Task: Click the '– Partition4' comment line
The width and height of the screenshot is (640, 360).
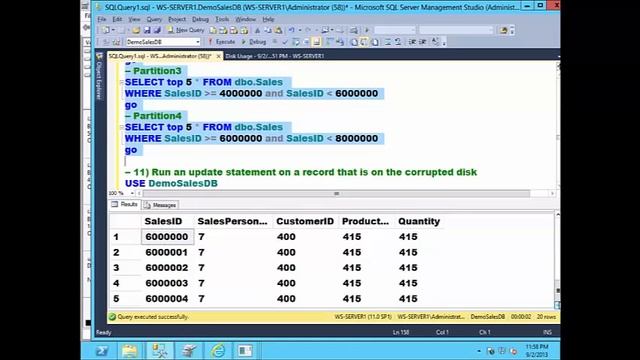Action: click(153, 116)
